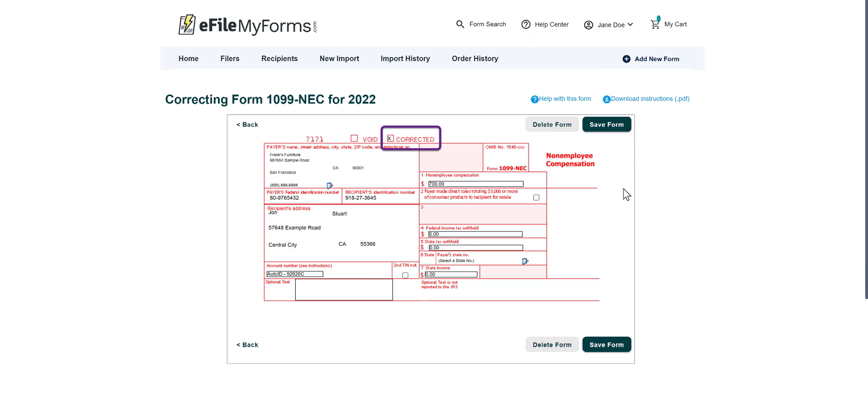
Task: Check the VOID checkbox
Action: point(354,139)
